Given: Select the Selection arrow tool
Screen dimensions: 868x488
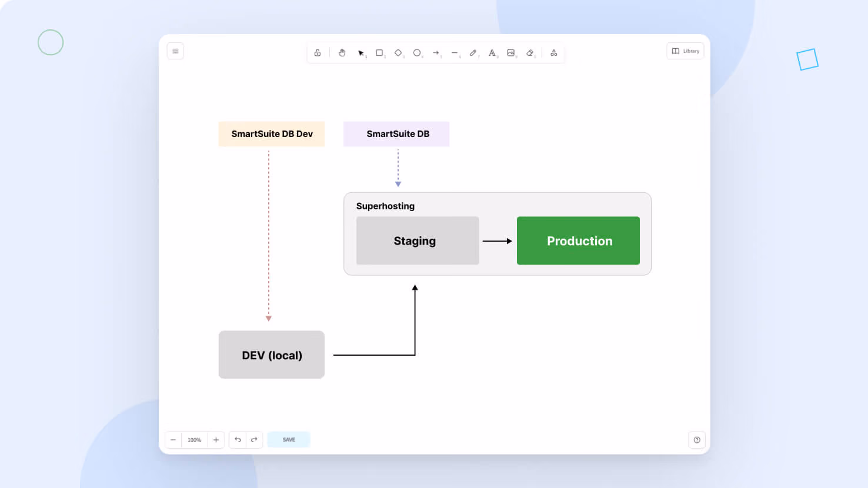Looking at the screenshot, I should 361,53.
